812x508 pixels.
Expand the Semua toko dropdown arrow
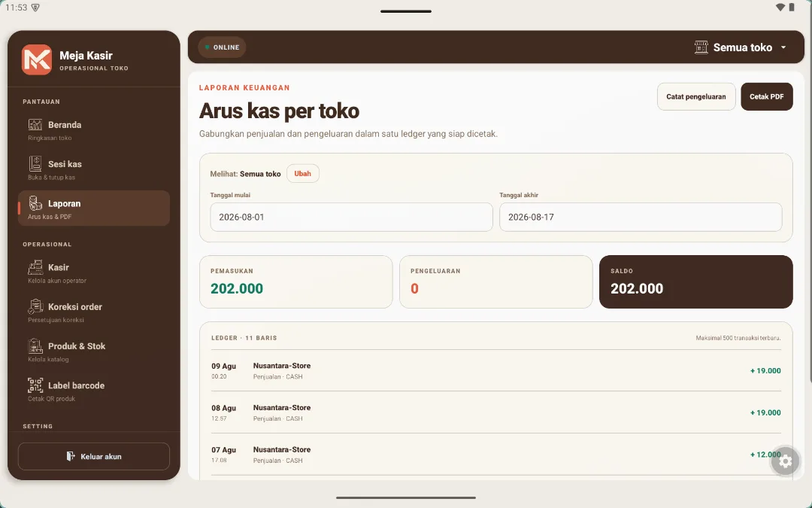click(783, 47)
